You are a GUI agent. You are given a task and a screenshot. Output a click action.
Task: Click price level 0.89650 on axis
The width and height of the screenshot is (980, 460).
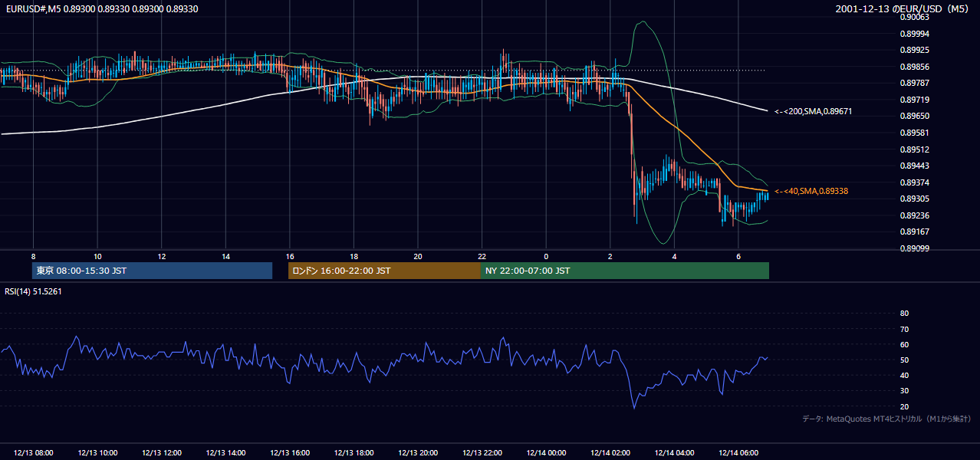click(915, 116)
